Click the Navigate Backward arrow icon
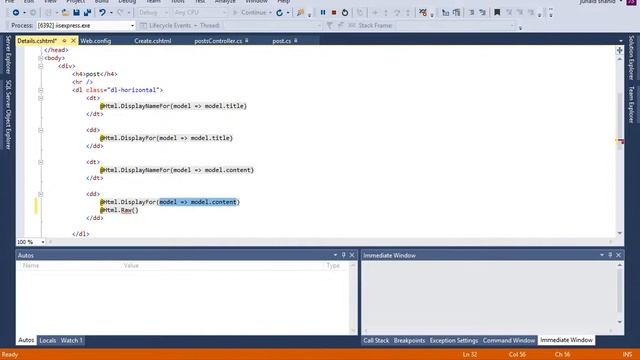This screenshot has width=640, height=360. coord(16,13)
